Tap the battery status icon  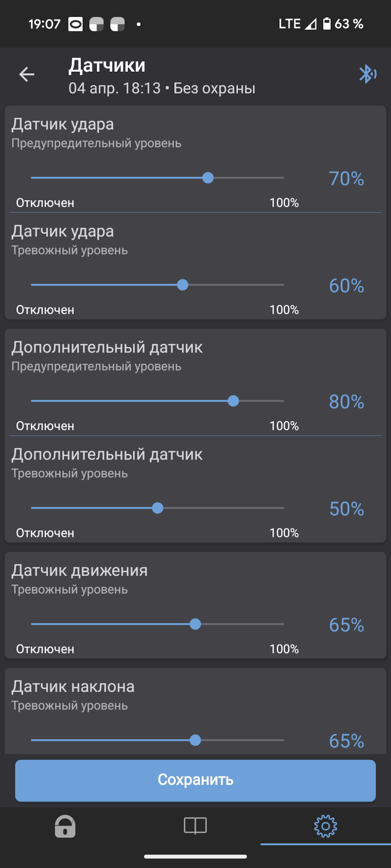point(327,24)
